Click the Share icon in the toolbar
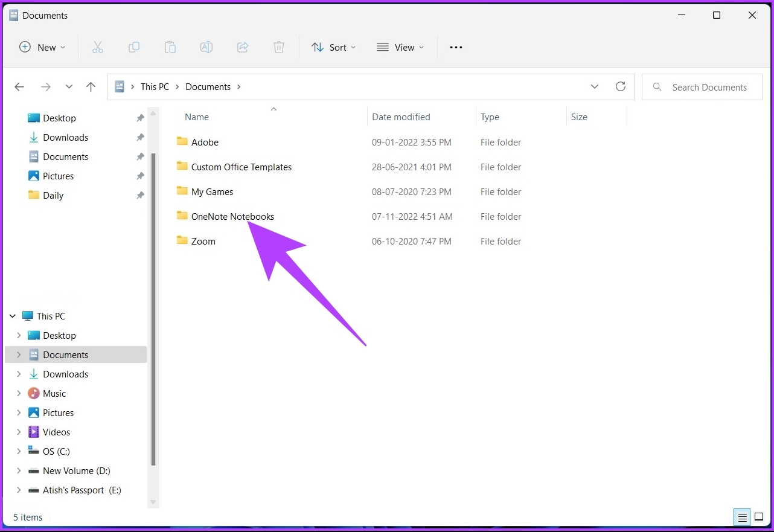The image size is (774, 532). click(243, 47)
